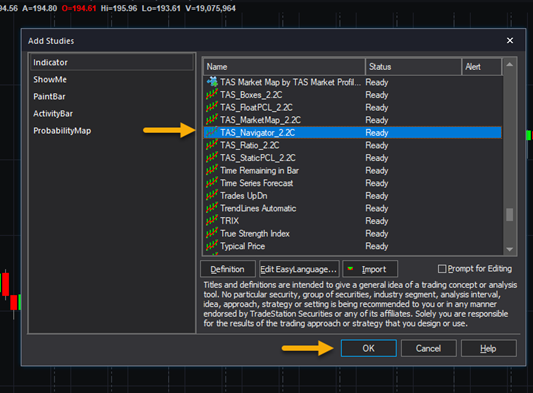Select the TAS_Navigator_2.2C study name
Image resolution: width=533 pixels, height=393 pixels.
tap(257, 133)
